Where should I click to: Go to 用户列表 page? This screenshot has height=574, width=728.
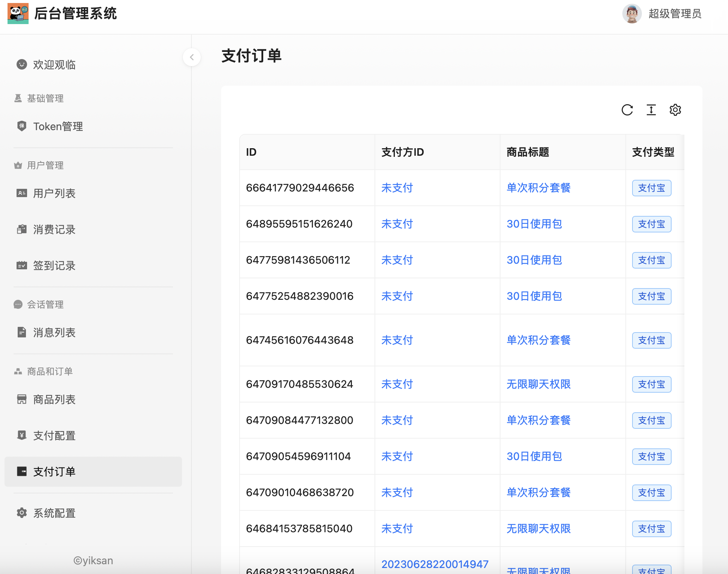click(x=93, y=193)
